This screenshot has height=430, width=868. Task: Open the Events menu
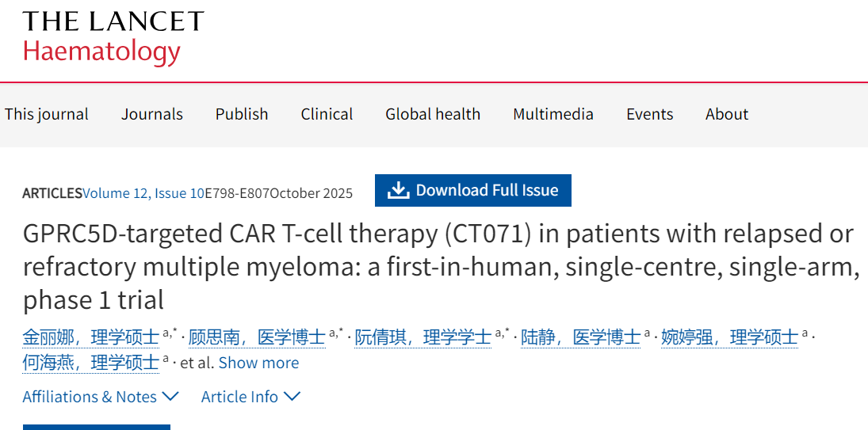click(x=649, y=114)
